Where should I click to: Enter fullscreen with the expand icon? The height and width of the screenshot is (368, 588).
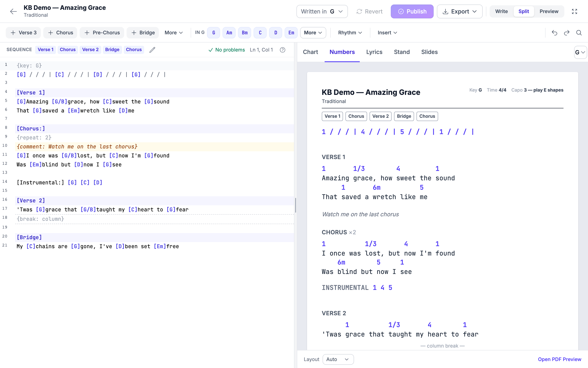click(574, 11)
